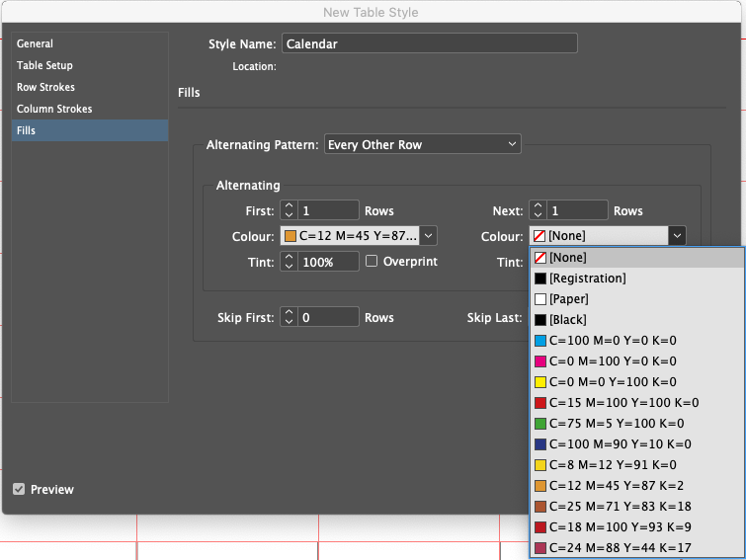Screen dimensions: 746x560
Task: Collapse the Next Colour dropdown arrow
Action: point(676,236)
